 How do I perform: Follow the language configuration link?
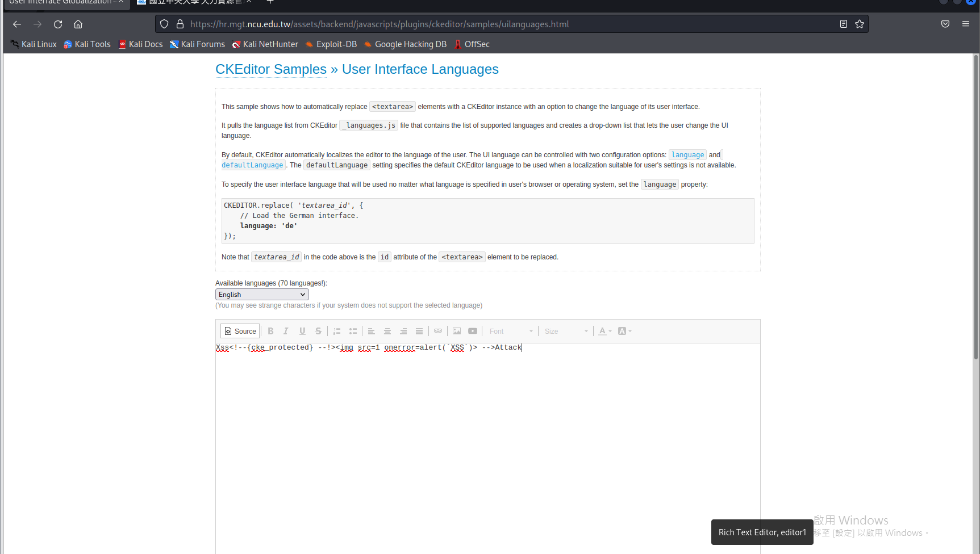687,155
